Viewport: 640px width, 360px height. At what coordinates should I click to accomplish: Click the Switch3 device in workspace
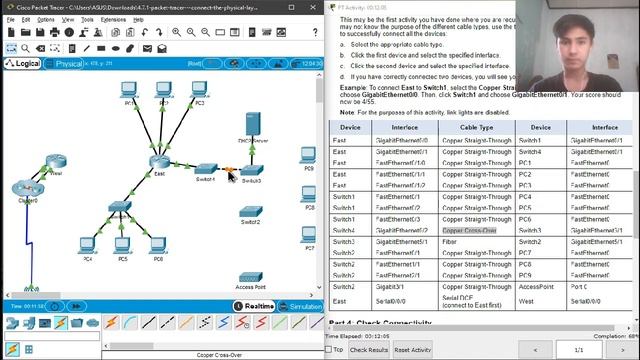coord(252,170)
